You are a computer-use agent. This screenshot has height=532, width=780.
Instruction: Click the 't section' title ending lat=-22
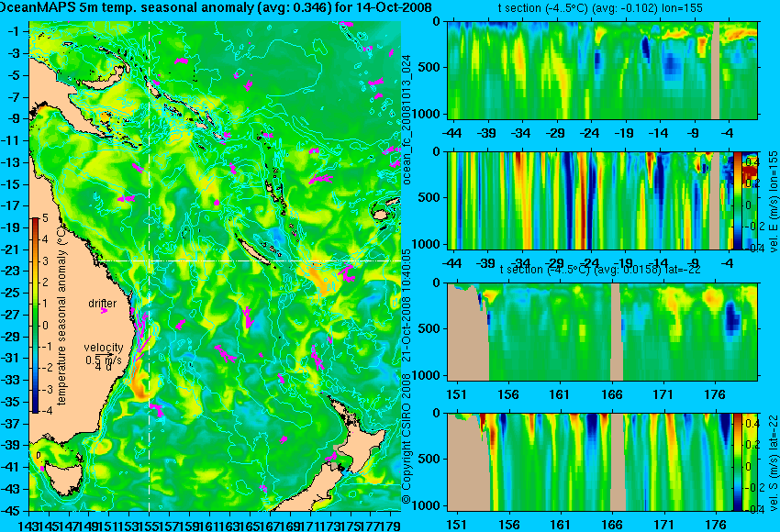coord(600,269)
